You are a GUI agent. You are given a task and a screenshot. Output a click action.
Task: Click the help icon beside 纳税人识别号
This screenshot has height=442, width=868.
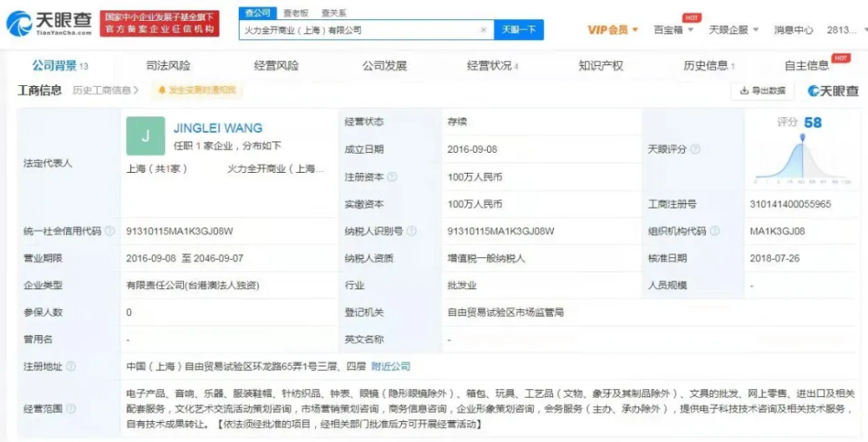click(x=411, y=231)
